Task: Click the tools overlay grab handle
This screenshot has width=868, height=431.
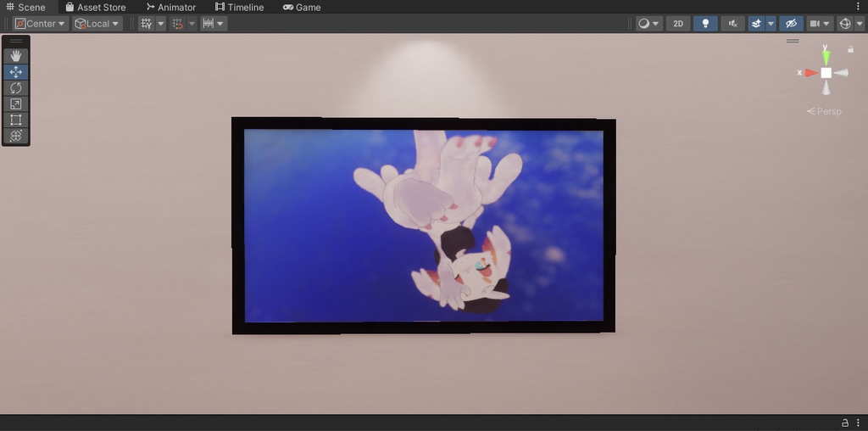Action: [x=16, y=41]
